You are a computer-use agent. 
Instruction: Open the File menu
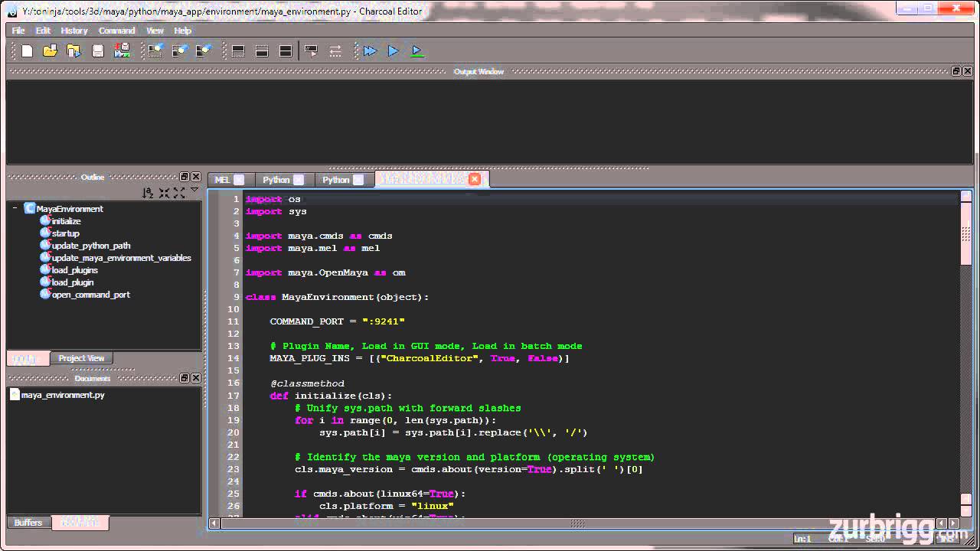click(x=18, y=31)
